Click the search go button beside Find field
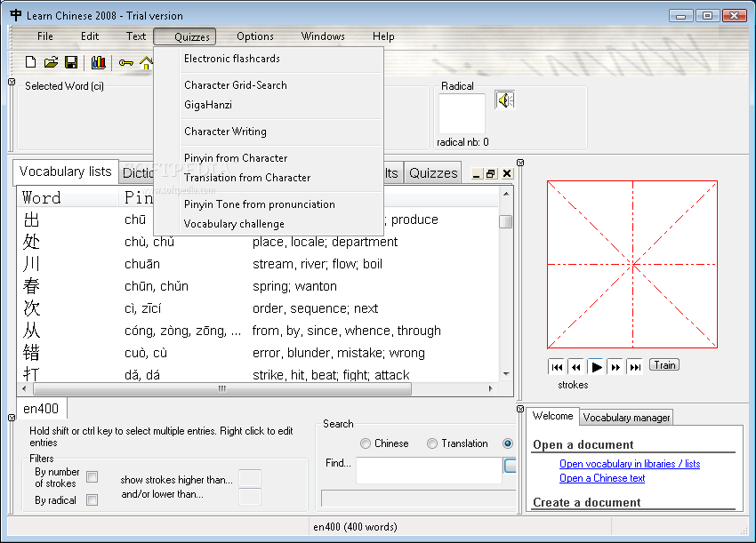 pos(511,466)
